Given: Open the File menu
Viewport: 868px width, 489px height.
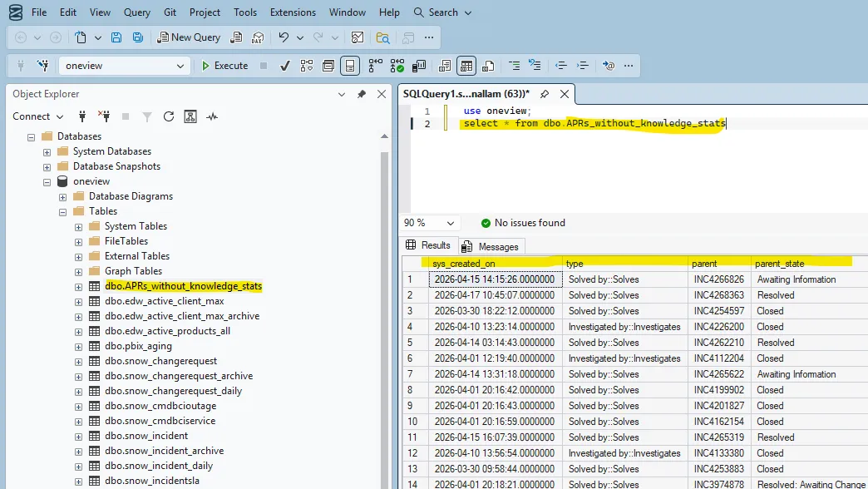Looking at the screenshot, I should [x=39, y=12].
